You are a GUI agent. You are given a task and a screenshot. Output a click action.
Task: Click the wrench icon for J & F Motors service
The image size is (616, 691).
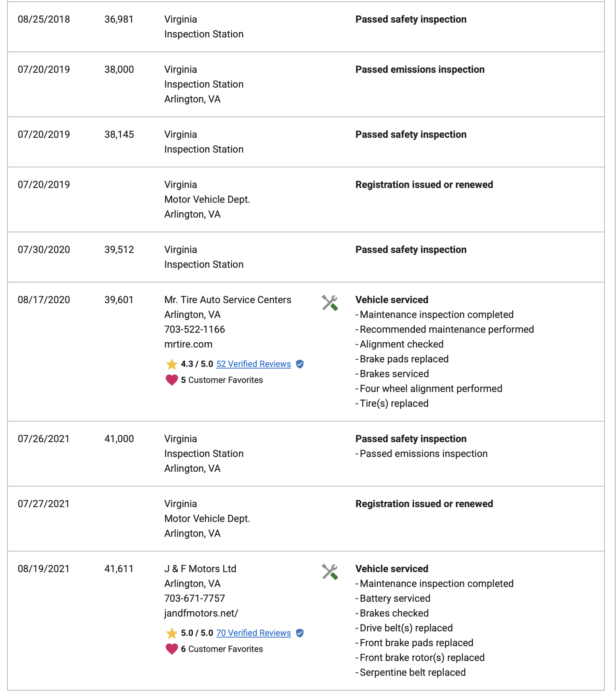[330, 572]
